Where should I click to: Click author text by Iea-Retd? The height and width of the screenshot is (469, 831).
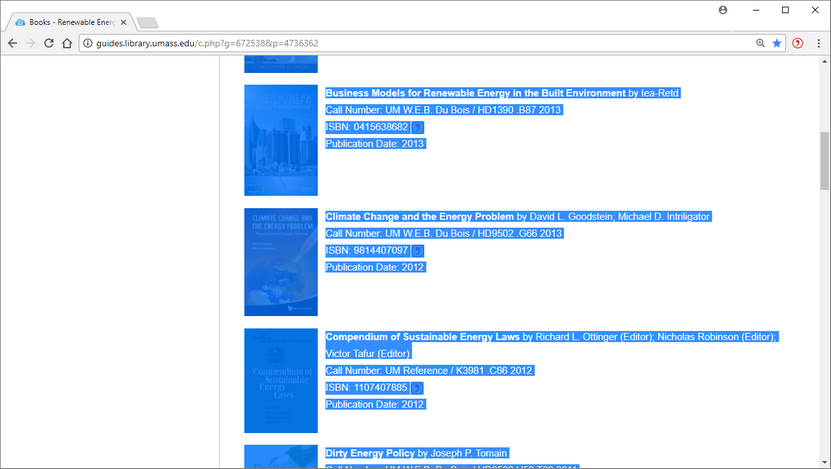(653, 93)
